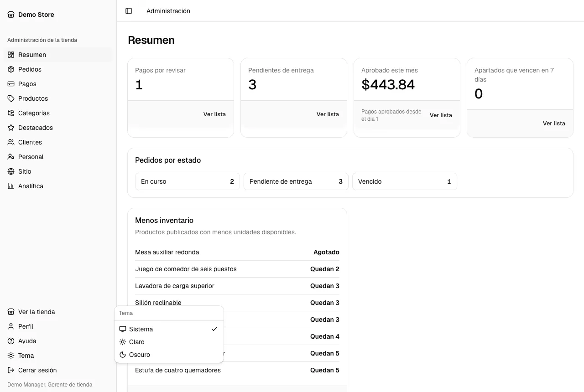The width and height of the screenshot is (584, 392).
Task: Go to Pedidos in the sidebar
Action: click(58, 69)
